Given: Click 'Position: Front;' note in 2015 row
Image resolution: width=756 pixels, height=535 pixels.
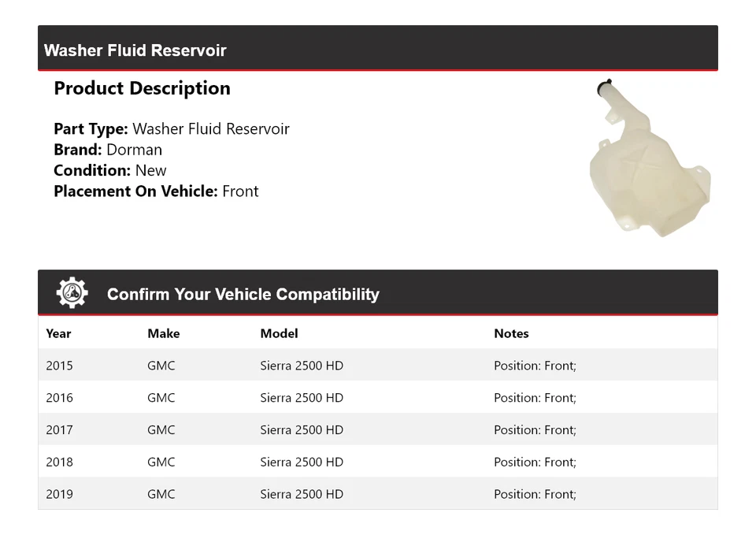Looking at the screenshot, I should coord(535,366).
